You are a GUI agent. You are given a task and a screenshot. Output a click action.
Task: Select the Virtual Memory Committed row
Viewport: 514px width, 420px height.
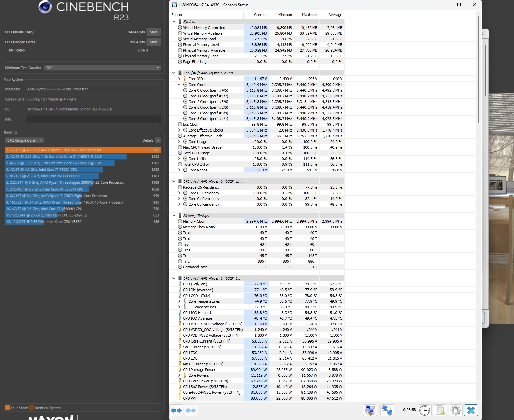(x=257, y=28)
